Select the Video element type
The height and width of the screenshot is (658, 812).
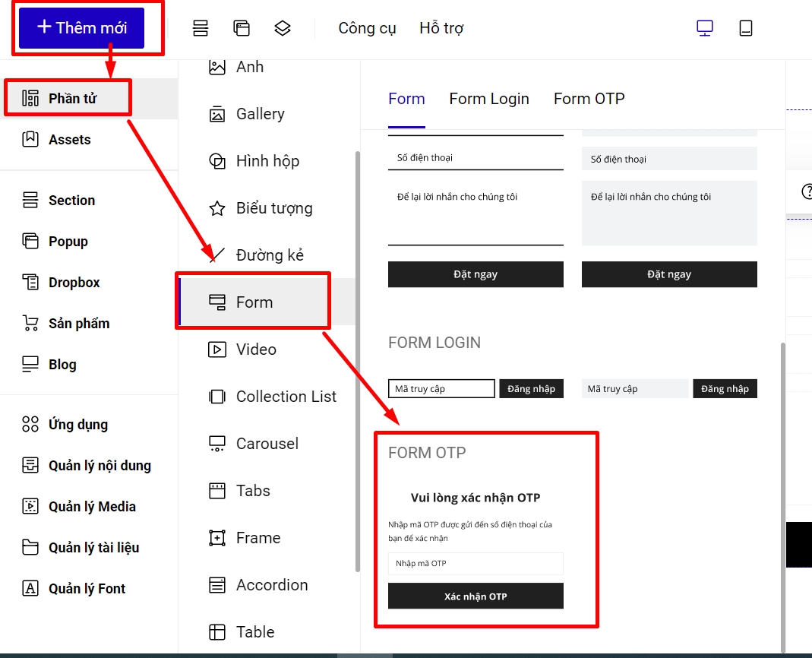pos(256,350)
